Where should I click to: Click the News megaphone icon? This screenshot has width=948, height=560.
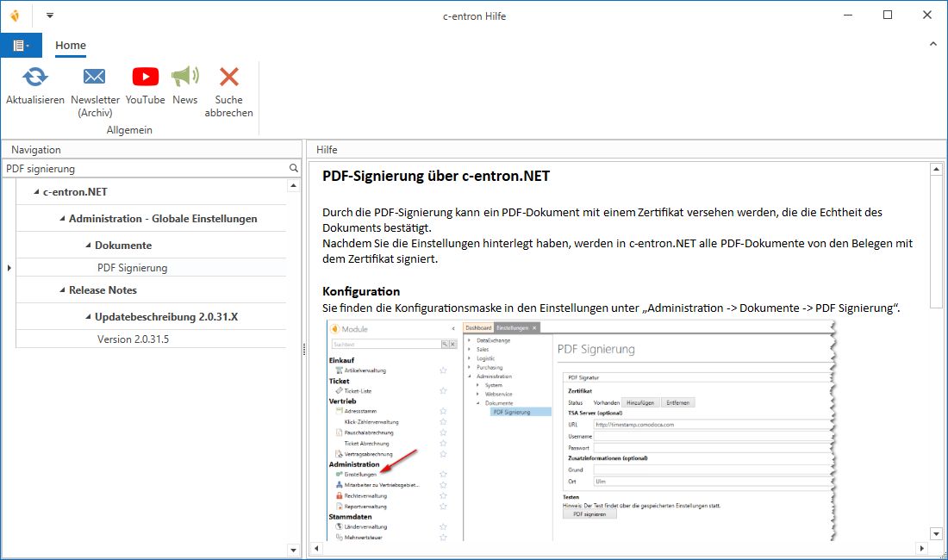coord(184,78)
